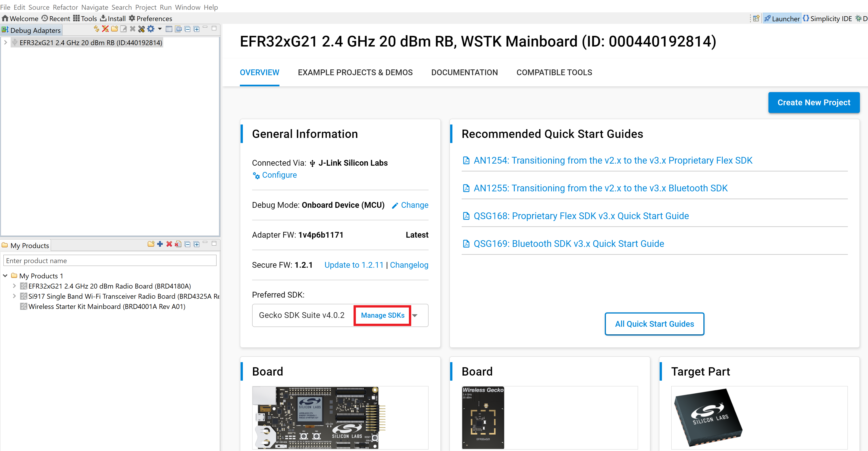
Task: Click Manage SDKs button
Action: click(x=382, y=315)
